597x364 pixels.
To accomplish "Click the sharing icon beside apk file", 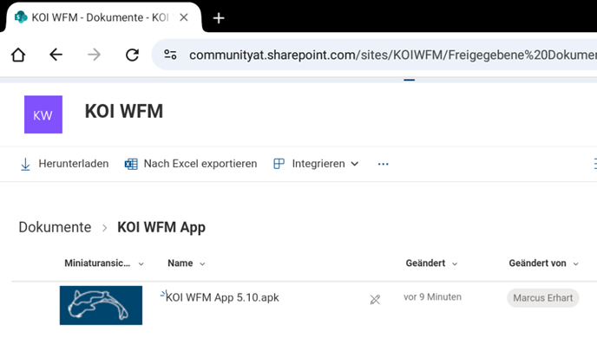I will point(375,300).
